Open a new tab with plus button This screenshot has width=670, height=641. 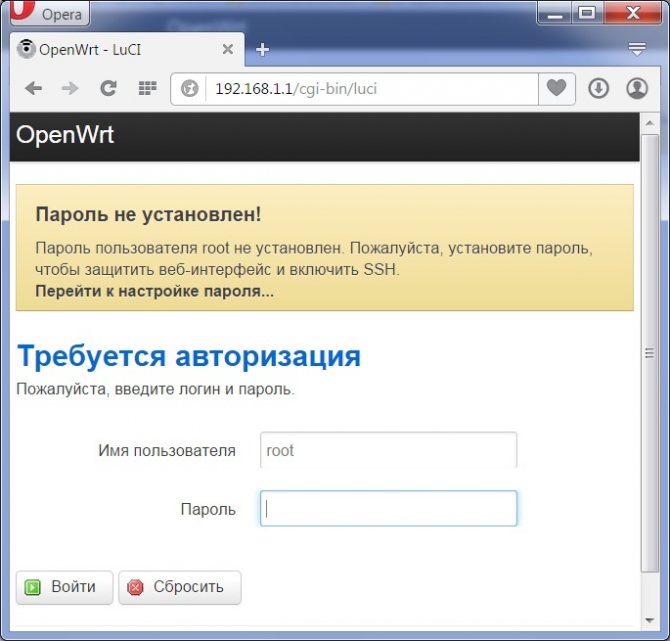tap(262, 50)
